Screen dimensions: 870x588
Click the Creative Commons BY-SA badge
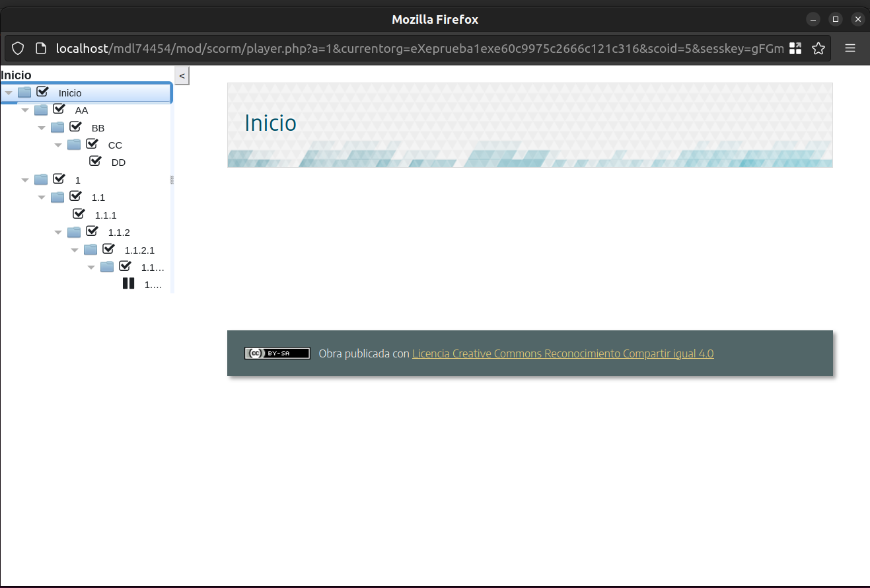tap(277, 353)
